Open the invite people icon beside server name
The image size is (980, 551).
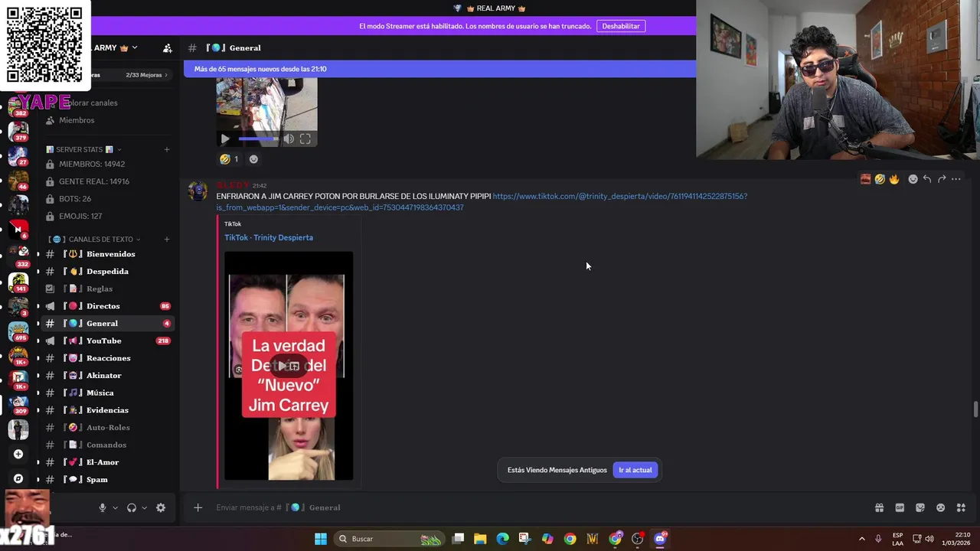(168, 48)
